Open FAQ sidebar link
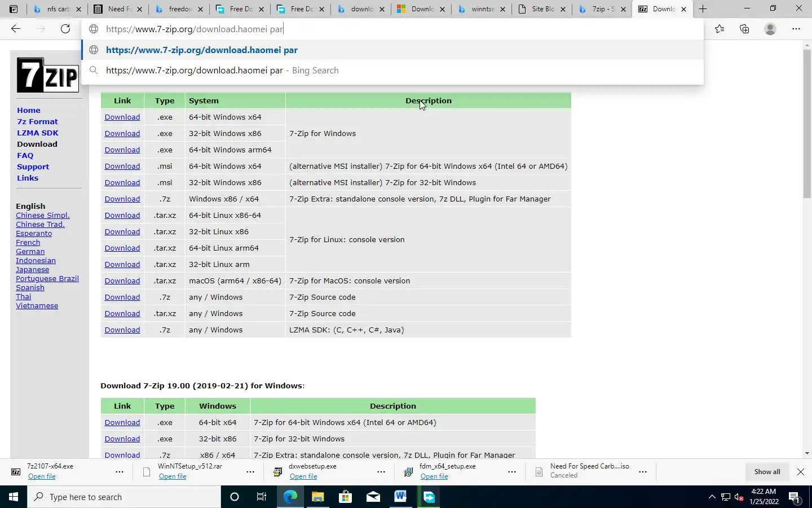 tap(25, 155)
